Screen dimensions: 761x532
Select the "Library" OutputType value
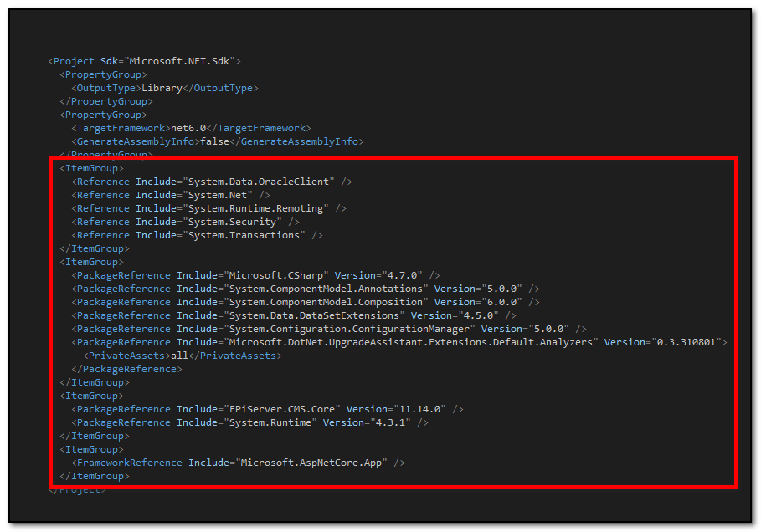tap(162, 88)
